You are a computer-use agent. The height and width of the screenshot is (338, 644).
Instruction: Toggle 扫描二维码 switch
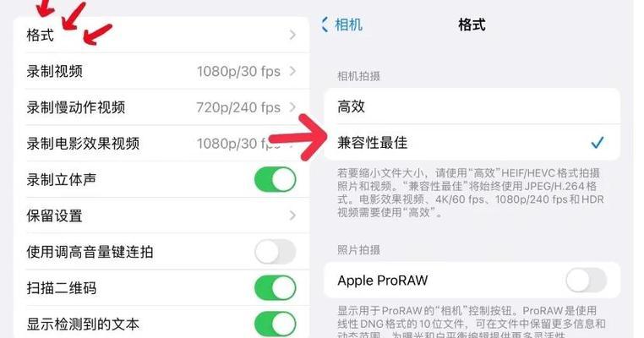pyautogui.click(x=276, y=288)
